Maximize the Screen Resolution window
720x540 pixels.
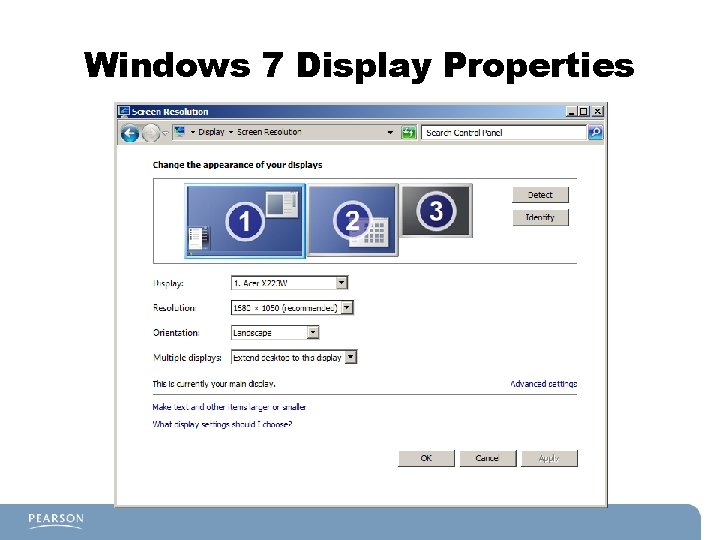tap(583, 111)
